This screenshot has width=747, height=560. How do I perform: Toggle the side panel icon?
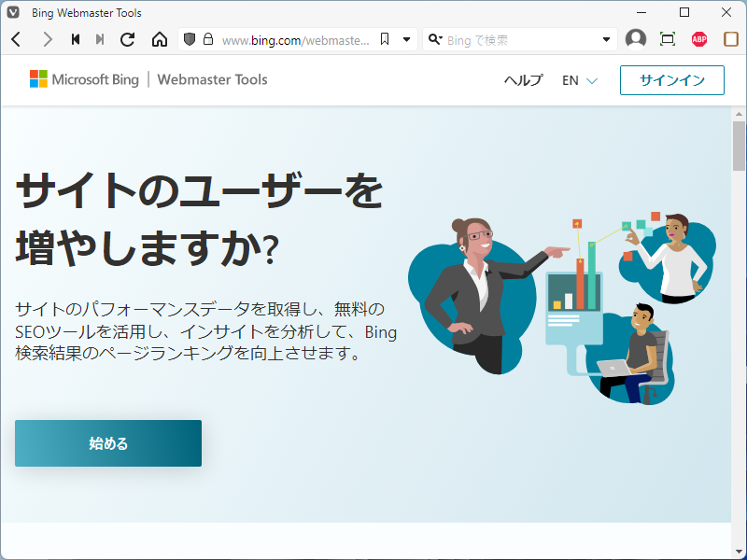pyautogui.click(x=731, y=39)
